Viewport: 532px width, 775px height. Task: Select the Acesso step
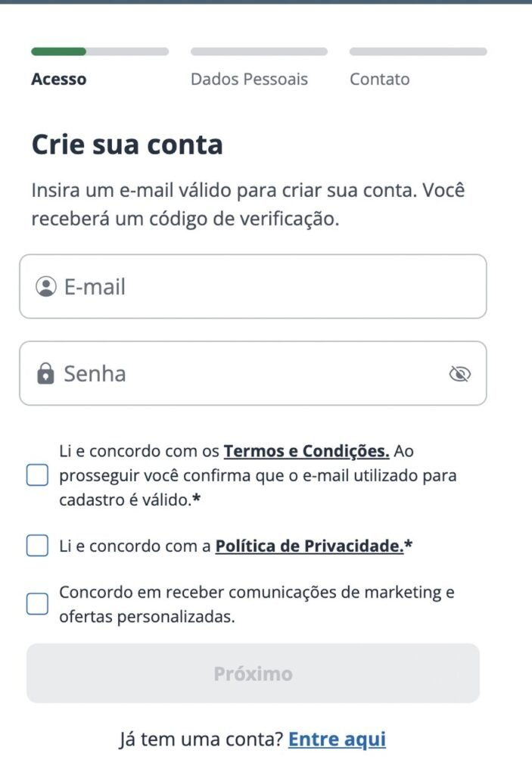click(59, 79)
